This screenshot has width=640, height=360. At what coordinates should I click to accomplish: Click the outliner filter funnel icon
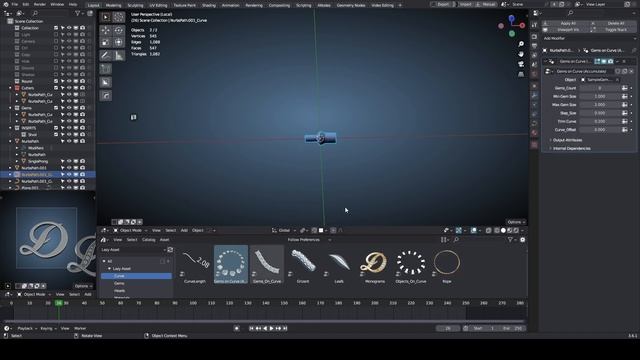(x=78, y=13)
